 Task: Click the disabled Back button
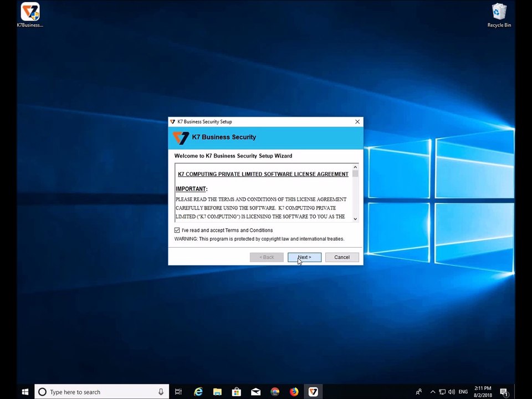tap(267, 257)
